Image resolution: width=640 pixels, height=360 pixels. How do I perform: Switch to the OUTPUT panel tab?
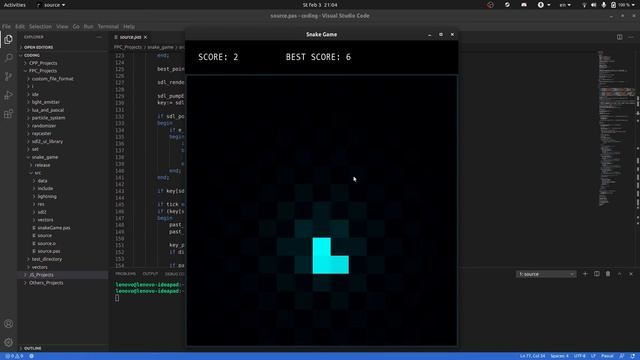coord(150,273)
